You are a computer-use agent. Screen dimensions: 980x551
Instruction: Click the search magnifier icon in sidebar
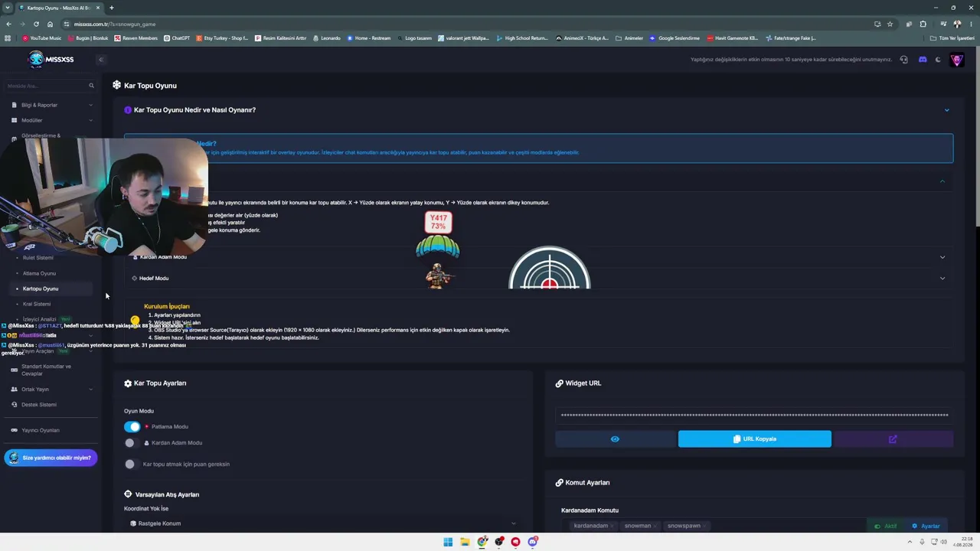pyautogui.click(x=91, y=86)
